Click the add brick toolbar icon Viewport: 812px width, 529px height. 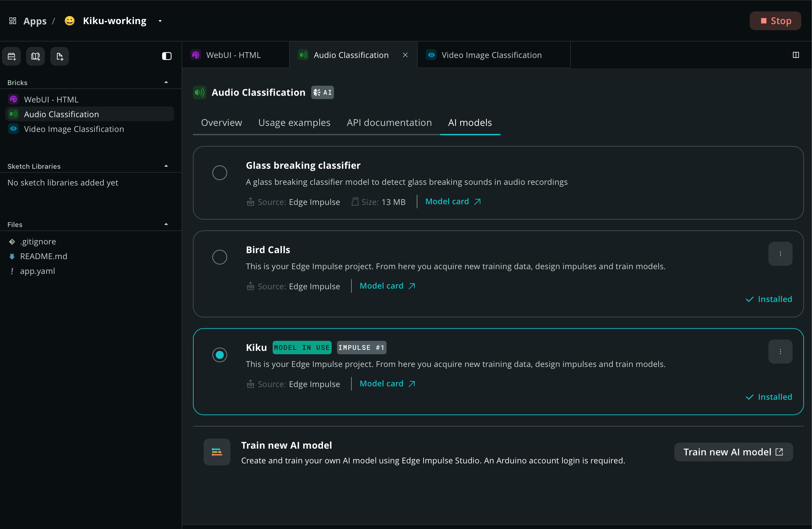[x=12, y=56]
